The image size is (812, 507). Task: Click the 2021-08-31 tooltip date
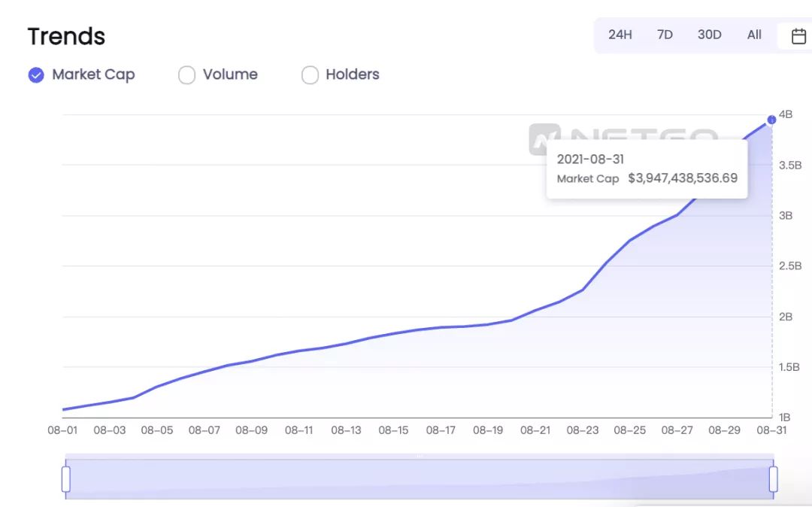pyautogui.click(x=590, y=159)
